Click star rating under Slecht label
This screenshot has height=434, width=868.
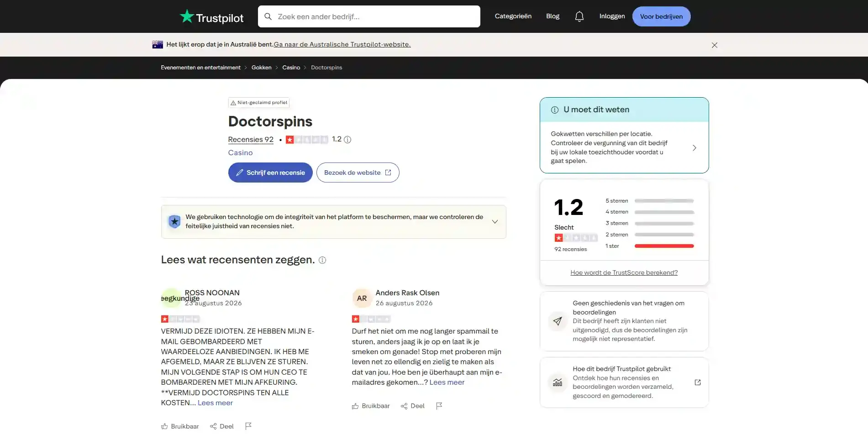coord(576,238)
